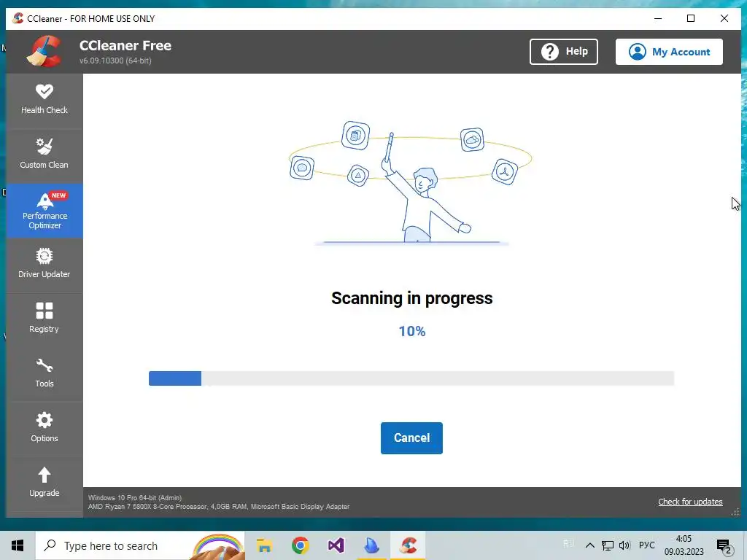Screen dimensions: 747x560
Task: Cancel the scan in progress
Action: [x=411, y=438]
